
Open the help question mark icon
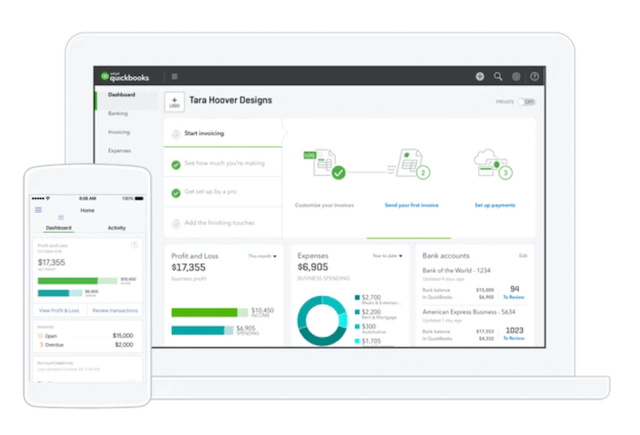[534, 76]
